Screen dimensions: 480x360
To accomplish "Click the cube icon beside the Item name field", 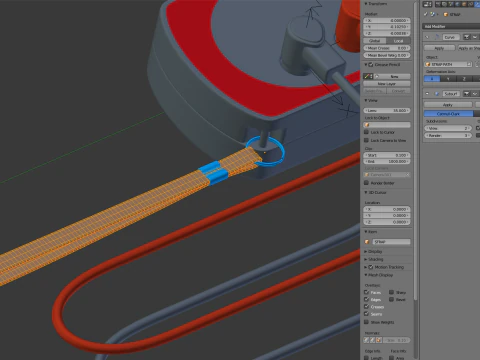I will pyautogui.click(x=367, y=242).
